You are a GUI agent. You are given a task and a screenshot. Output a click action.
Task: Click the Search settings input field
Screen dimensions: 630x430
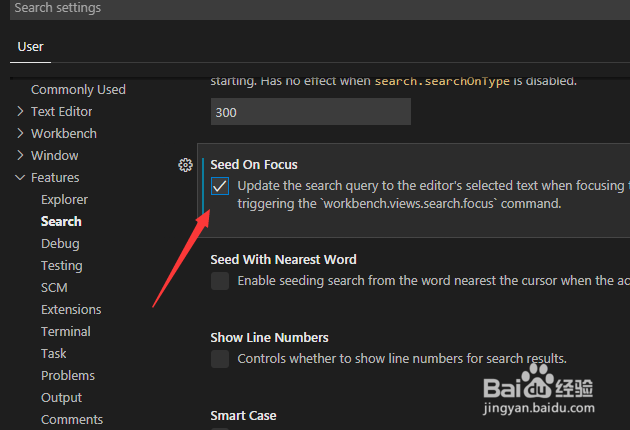click(320, 9)
